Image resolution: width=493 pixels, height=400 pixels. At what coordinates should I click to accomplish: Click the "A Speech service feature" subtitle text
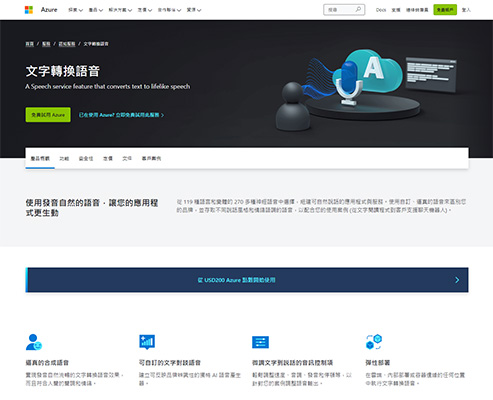tap(108, 87)
